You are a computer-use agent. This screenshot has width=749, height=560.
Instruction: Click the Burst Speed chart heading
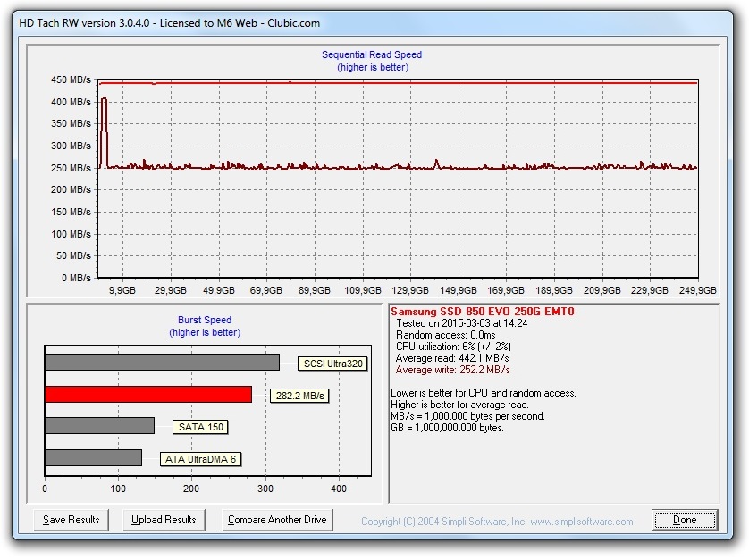tap(205, 320)
